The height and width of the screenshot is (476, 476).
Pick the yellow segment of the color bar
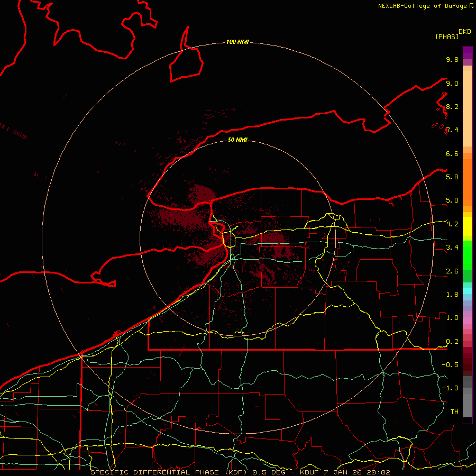point(467,226)
